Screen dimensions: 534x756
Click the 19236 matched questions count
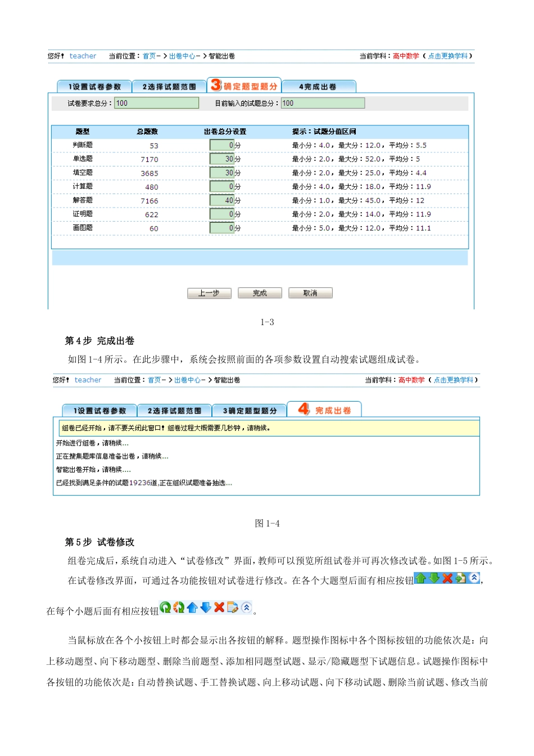[140, 483]
